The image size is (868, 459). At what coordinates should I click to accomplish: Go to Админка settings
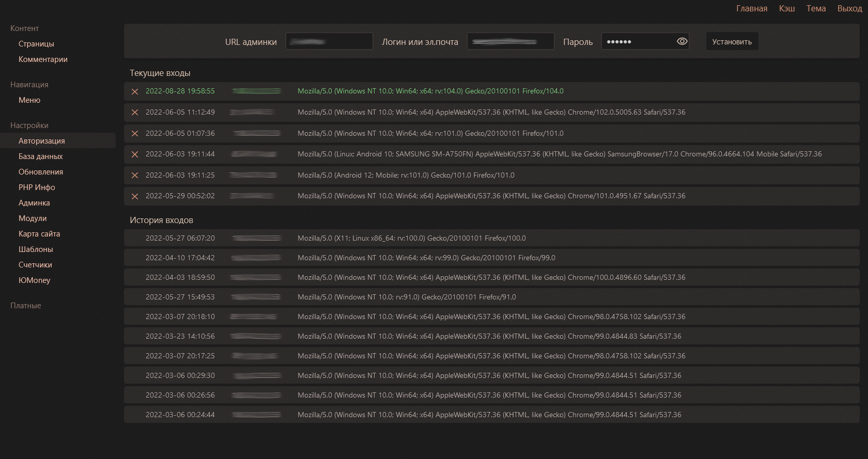pos(34,203)
